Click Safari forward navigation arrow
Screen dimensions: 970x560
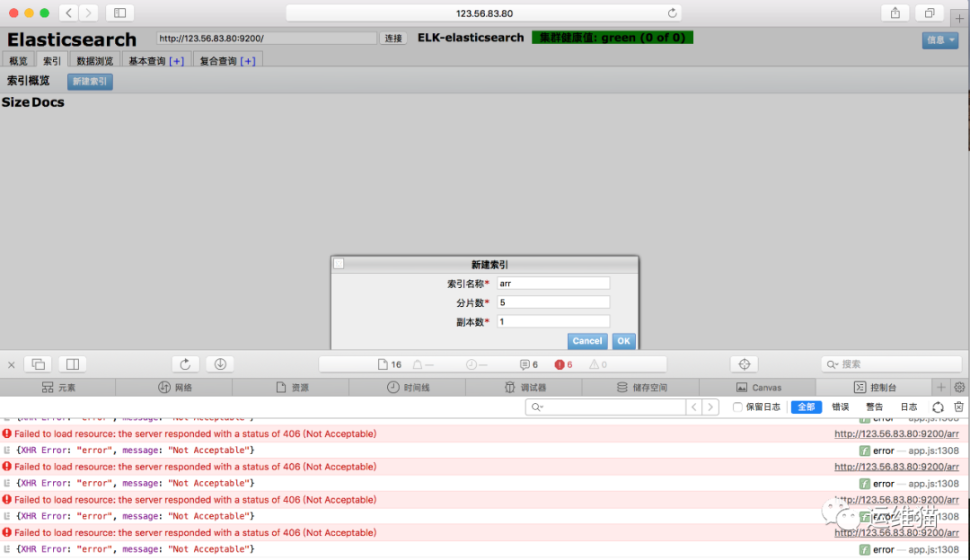tap(88, 13)
